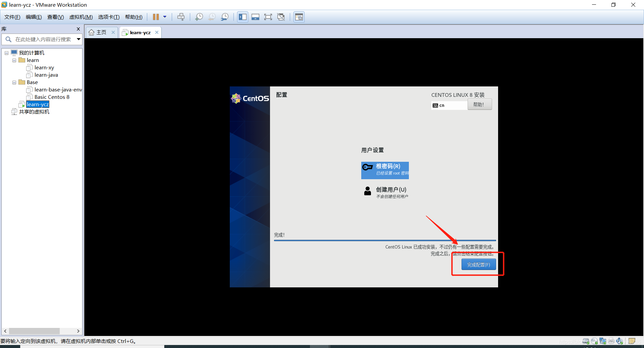Click the message log note icon
This screenshot has height=348, width=644.
click(632, 341)
